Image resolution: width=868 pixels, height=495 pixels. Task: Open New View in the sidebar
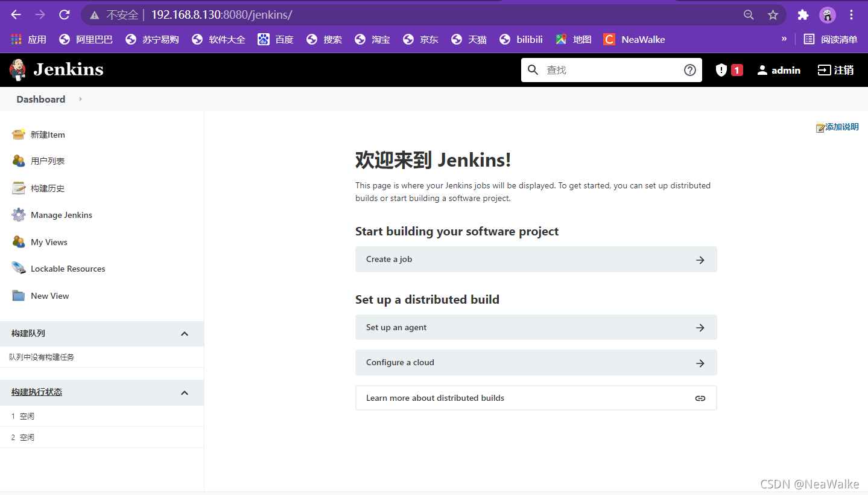[50, 296]
